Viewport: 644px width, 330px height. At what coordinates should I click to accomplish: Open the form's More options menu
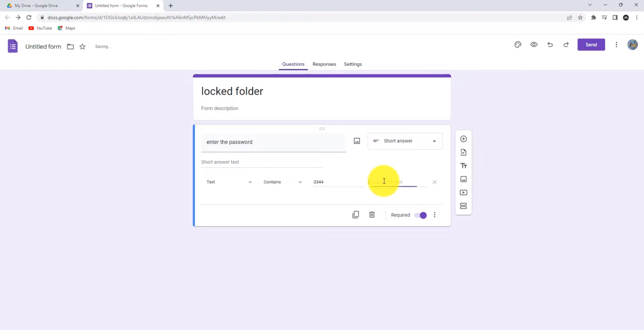click(616, 45)
